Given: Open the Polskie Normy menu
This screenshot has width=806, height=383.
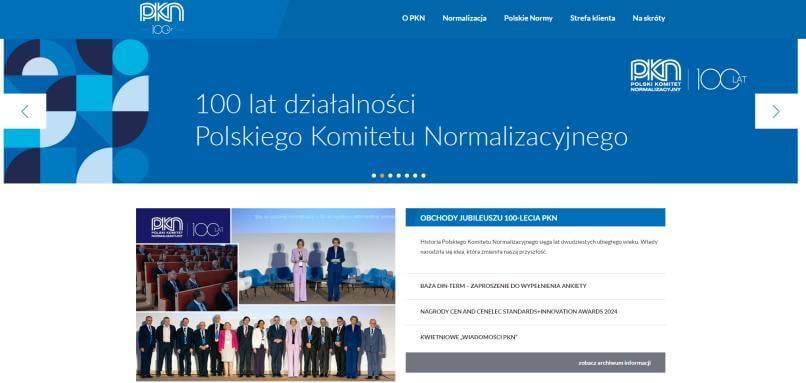Looking at the screenshot, I should pyautogui.click(x=528, y=18).
